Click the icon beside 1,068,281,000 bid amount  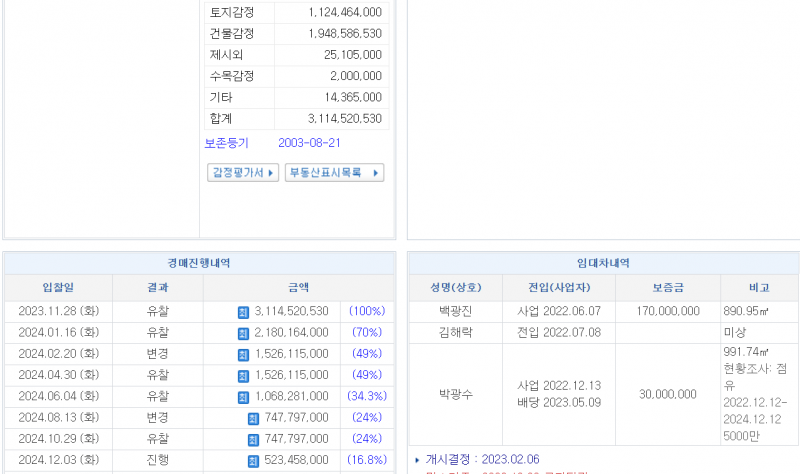coord(242,397)
